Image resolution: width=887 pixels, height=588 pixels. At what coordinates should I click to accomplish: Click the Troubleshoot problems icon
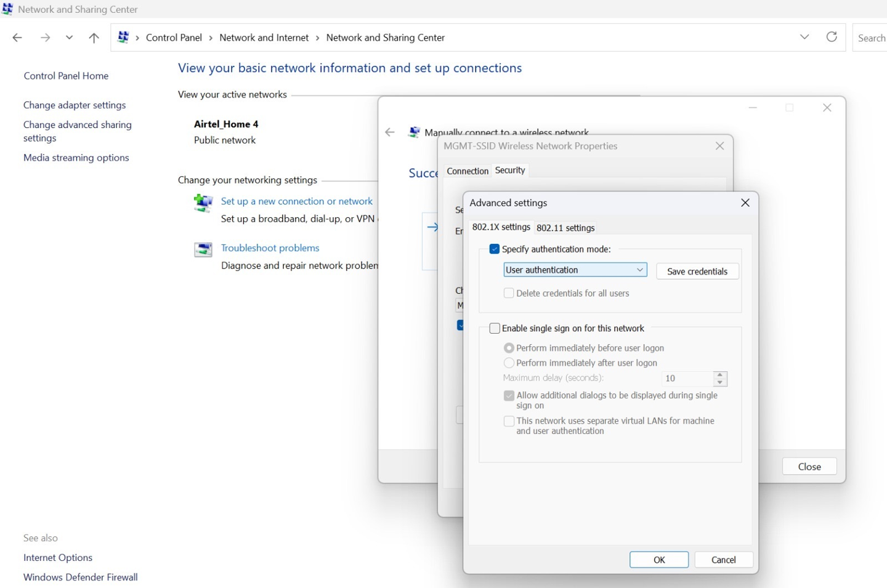click(203, 249)
